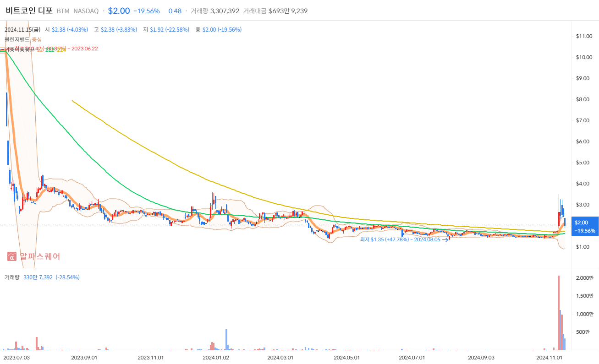Click the (-28.54%) volume change text
Screen dimensions: 599x364
tap(68, 277)
